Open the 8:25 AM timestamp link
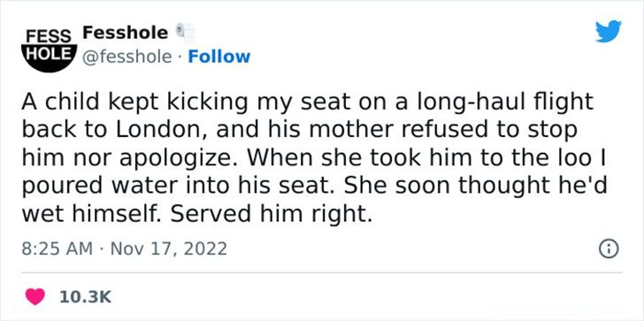Viewport: 644px width, 321px height. pos(57,248)
